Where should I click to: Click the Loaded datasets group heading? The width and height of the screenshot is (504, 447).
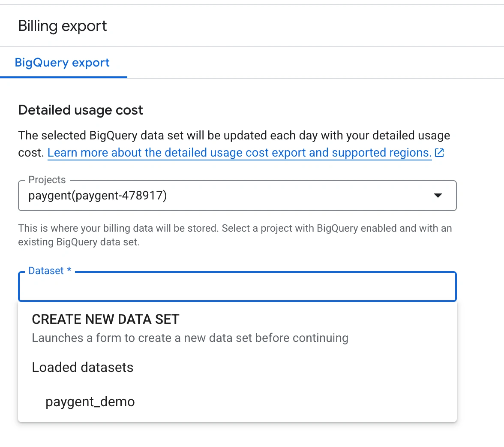83,367
